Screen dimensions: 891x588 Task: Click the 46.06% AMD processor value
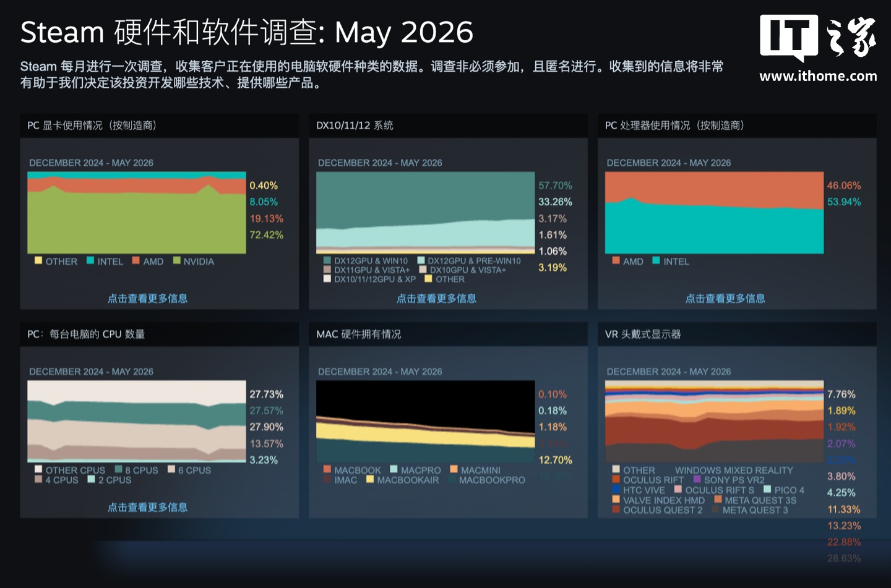pyautogui.click(x=844, y=185)
